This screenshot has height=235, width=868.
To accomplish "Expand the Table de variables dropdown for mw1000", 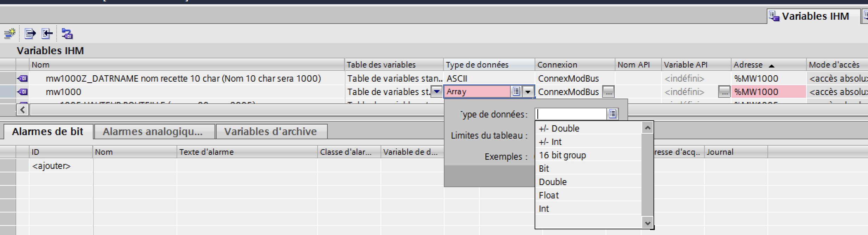I will click(436, 92).
